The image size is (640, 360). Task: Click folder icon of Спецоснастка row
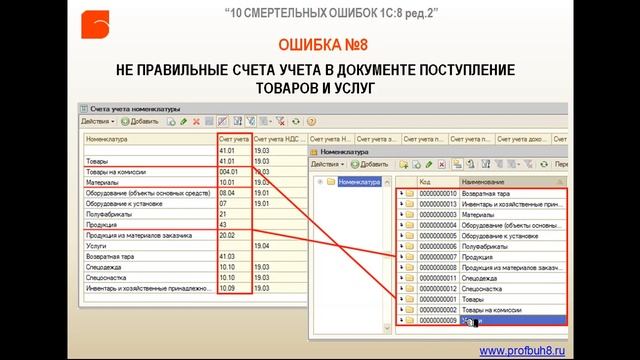[410, 289]
